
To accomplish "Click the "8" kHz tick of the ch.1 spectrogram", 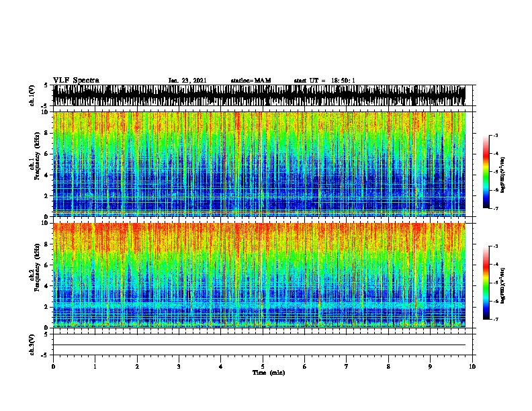I will (46, 133).
